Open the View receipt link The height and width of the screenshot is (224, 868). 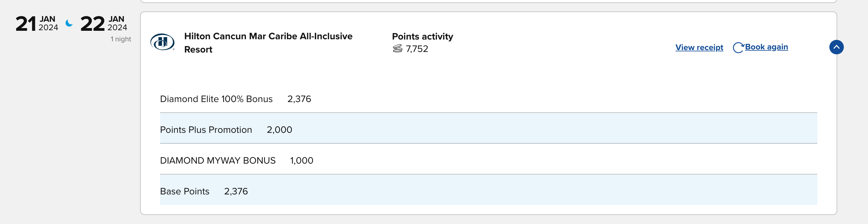699,47
